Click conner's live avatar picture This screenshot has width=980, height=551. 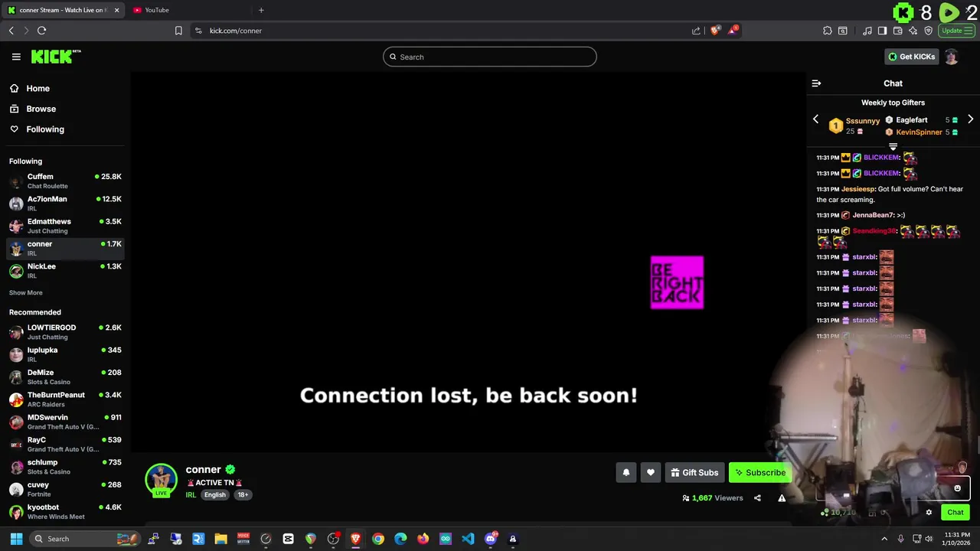[x=161, y=480]
